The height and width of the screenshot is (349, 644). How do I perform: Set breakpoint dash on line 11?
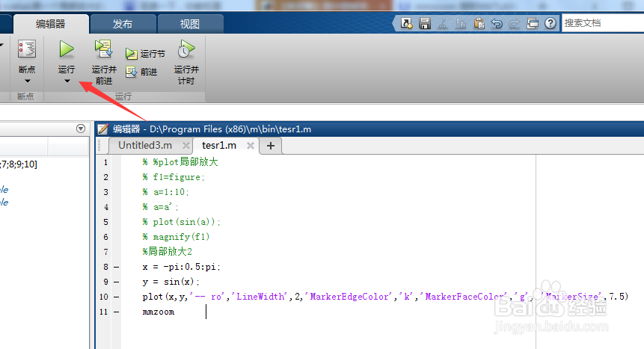click(x=116, y=312)
